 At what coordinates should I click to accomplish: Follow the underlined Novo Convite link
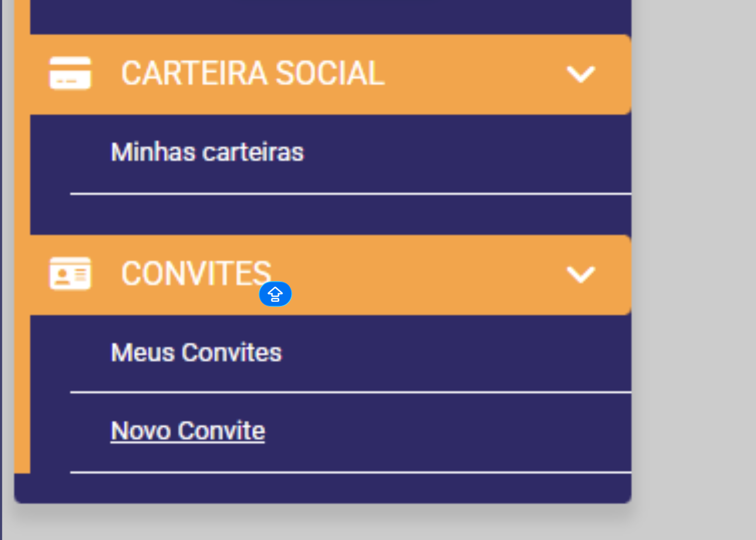tap(188, 431)
